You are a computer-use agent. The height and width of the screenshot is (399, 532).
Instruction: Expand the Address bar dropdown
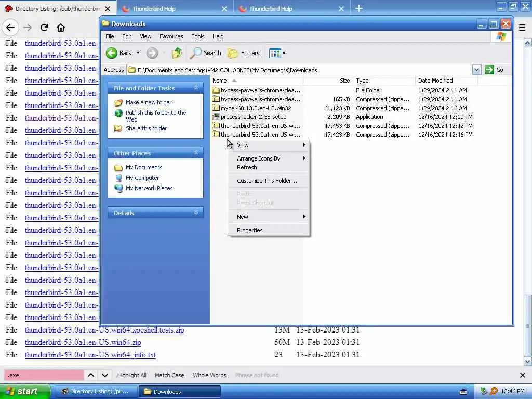pyautogui.click(x=476, y=70)
